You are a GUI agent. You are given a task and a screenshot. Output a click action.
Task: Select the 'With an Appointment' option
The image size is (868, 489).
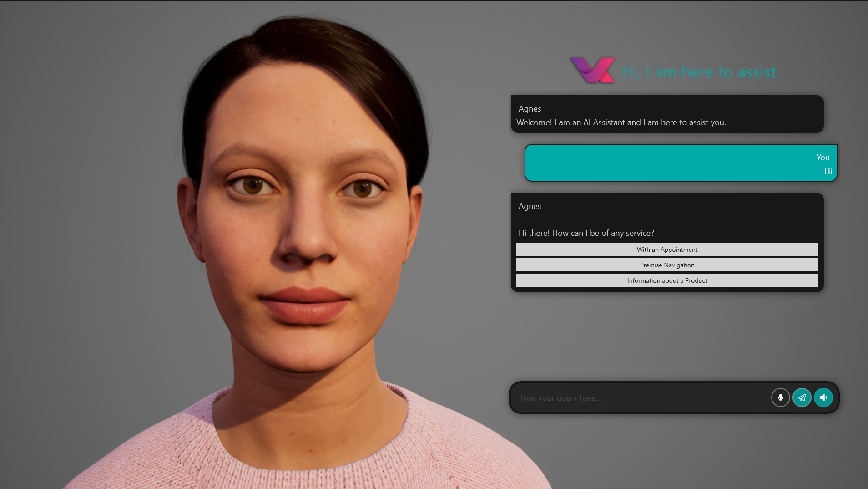[x=667, y=249]
